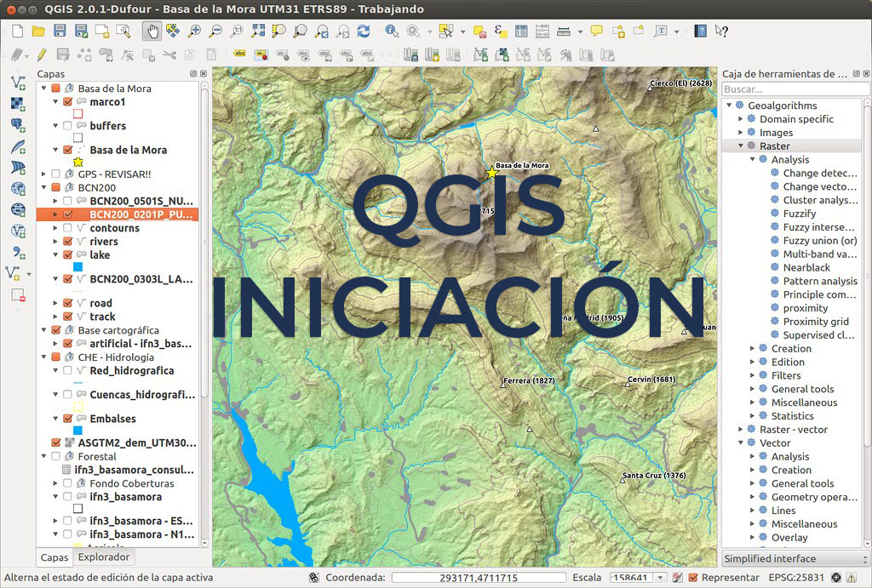Viewport: 872px width, 588px height.
Task: Toggle the Representar render checkbox
Action: tap(693, 578)
